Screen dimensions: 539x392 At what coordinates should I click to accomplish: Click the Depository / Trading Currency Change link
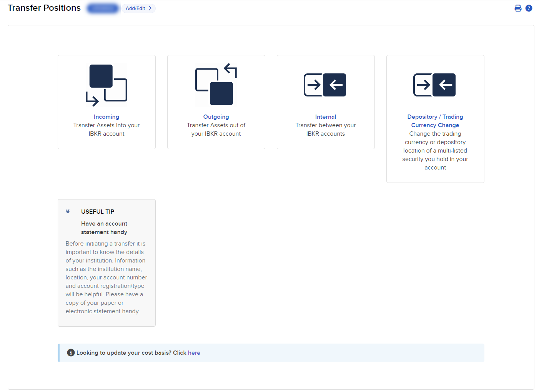(435, 121)
